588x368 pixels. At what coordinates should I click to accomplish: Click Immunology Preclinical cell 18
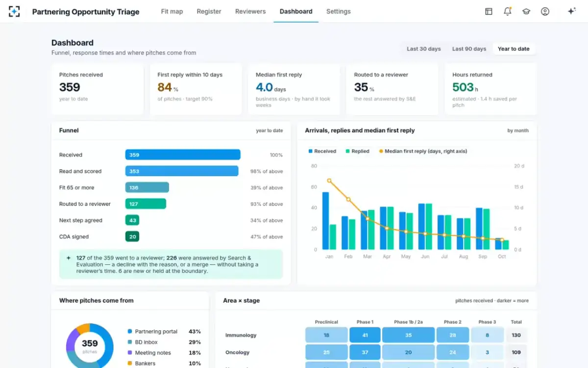pyautogui.click(x=326, y=335)
